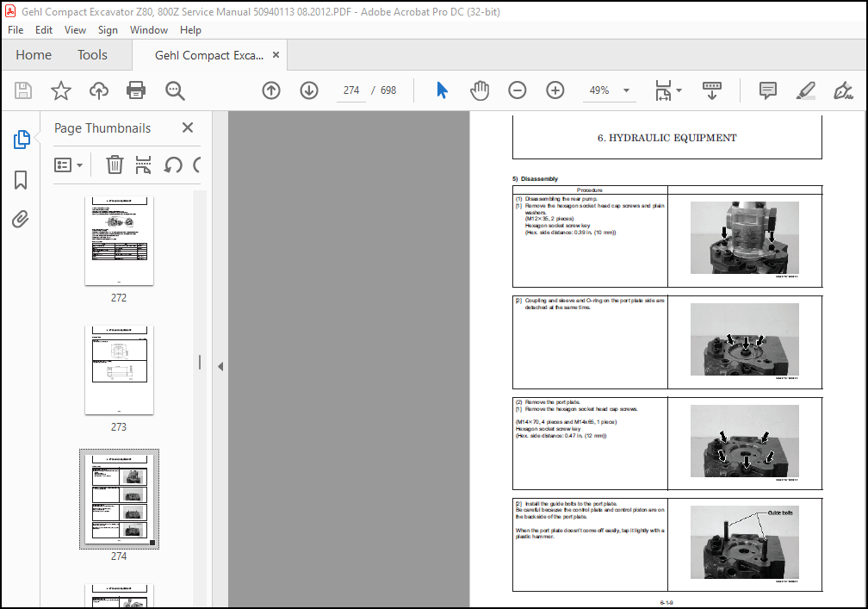
Task: Go to the previous page arrow
Action: click(271, 90)
